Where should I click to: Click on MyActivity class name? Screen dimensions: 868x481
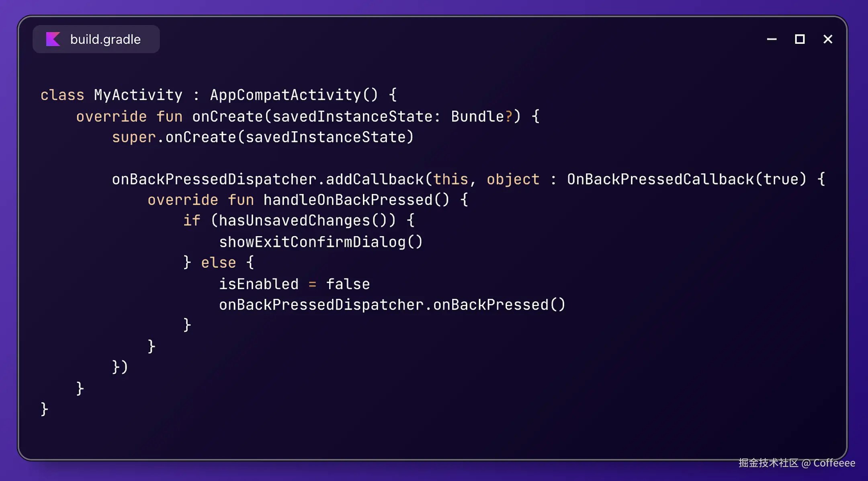(138, 95)
